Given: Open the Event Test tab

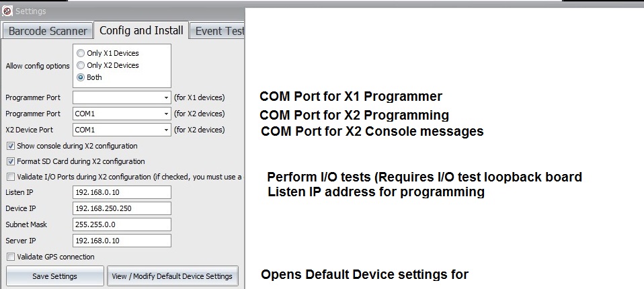Looking at the screenshot, I should tap(218, 31).
